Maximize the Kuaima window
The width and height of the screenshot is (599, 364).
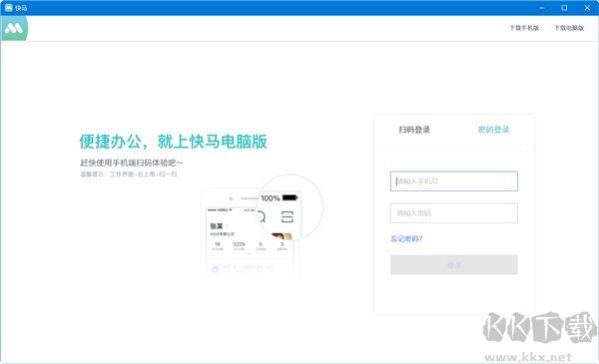coord(564,8)
